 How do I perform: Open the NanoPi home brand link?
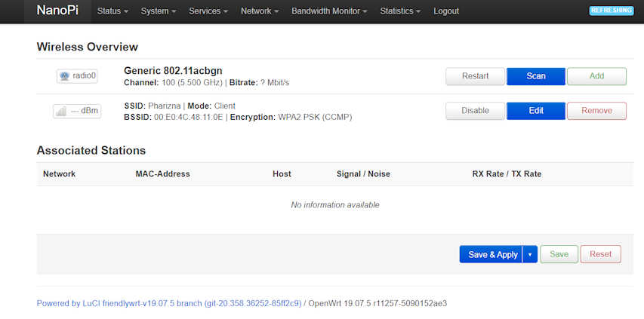[x=57, y=11]
